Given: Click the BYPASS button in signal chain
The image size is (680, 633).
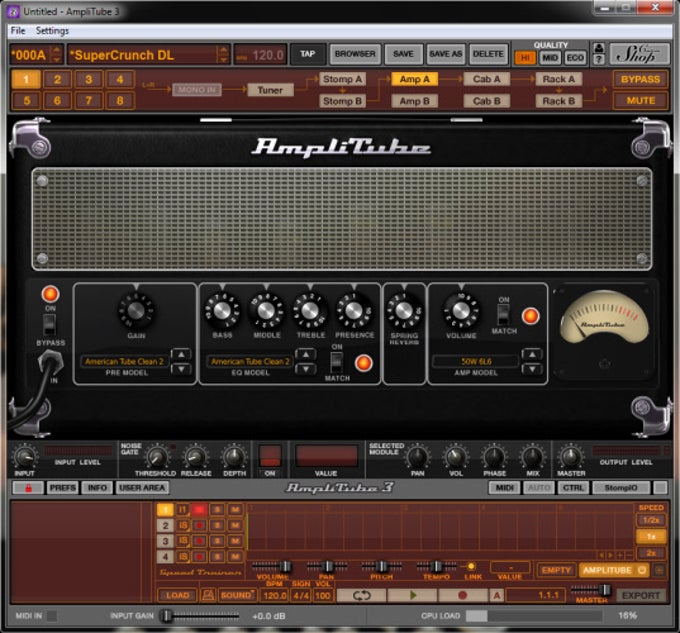Looking at the screenshot, I should click(x=640, y=79).
